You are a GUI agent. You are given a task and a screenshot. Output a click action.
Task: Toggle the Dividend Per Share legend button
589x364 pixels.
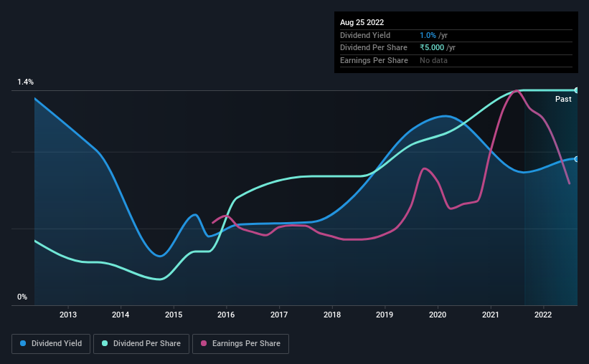(141, 344)
